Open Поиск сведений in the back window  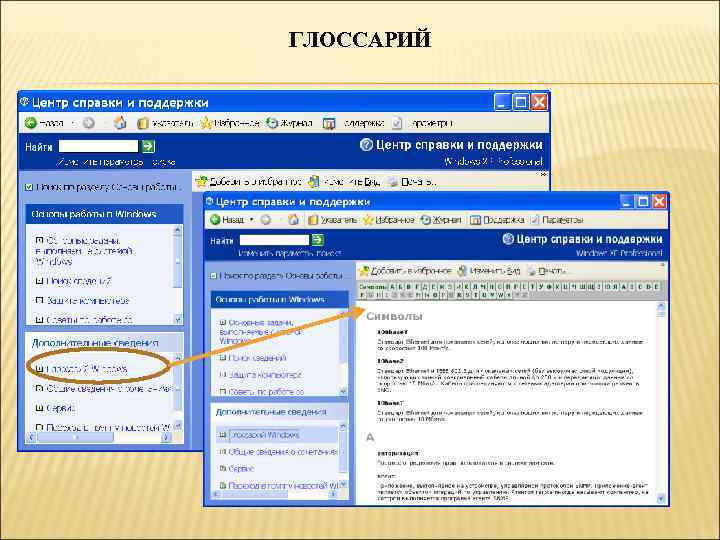coord(79,281)
